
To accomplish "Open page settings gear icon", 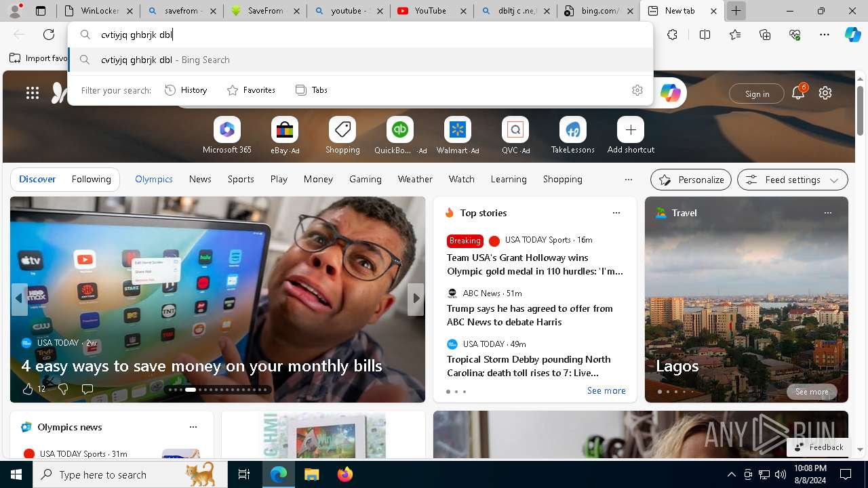I will tap(825, 94).
